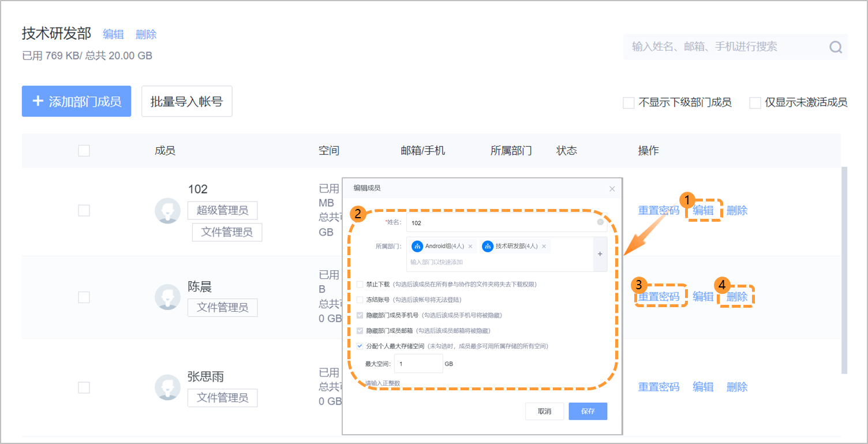Click 编辑 for 张思雨
The height and width of the screenshot is (444, 868).
pos(703,387)
